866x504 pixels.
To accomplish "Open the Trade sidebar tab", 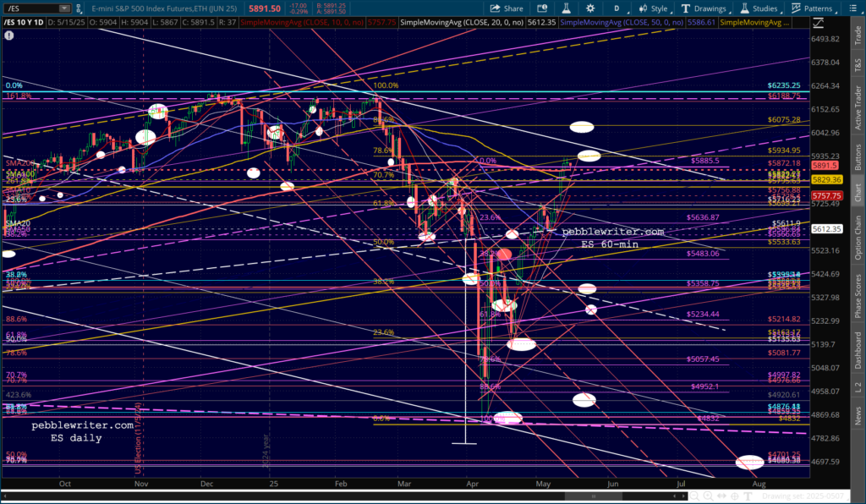I will click(858, 36).
